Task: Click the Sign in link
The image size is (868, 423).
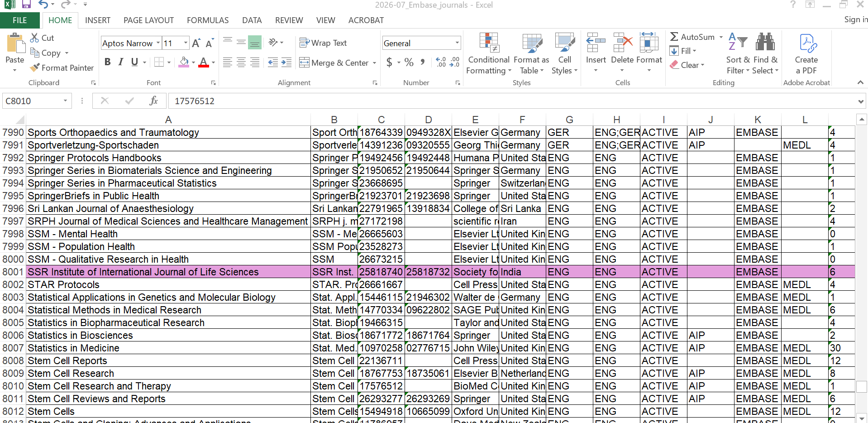Action: point(856,19)
